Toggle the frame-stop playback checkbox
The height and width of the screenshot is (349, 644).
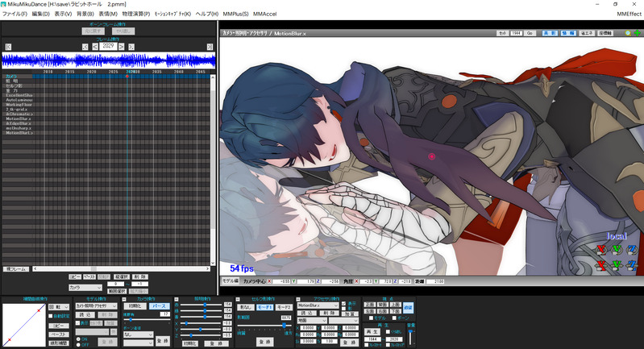(x=388, y=344)
